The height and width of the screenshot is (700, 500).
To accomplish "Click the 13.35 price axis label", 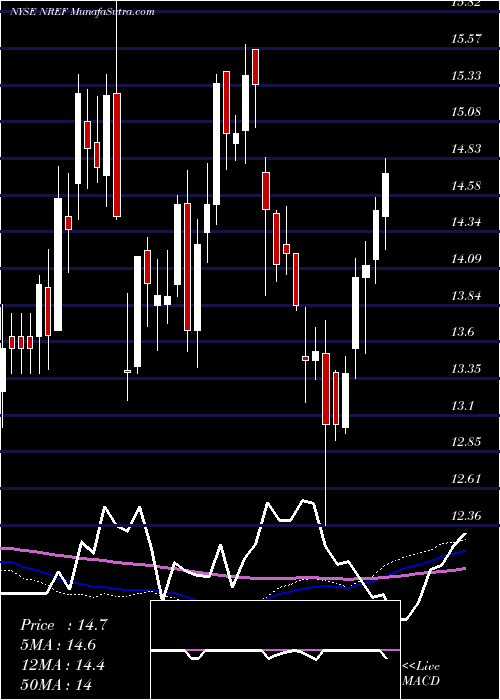I will click(466, 369).
